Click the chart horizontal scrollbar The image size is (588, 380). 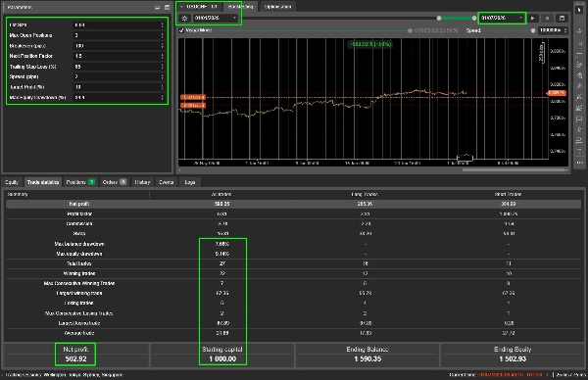[514, 169]
